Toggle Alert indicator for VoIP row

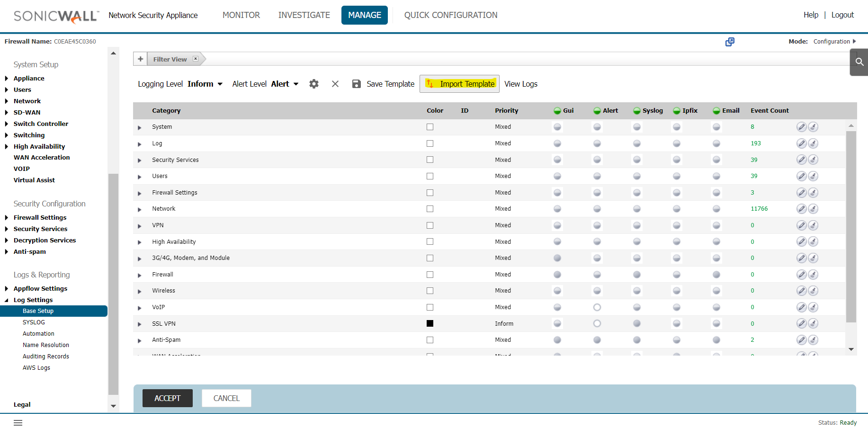pos(597,307)
